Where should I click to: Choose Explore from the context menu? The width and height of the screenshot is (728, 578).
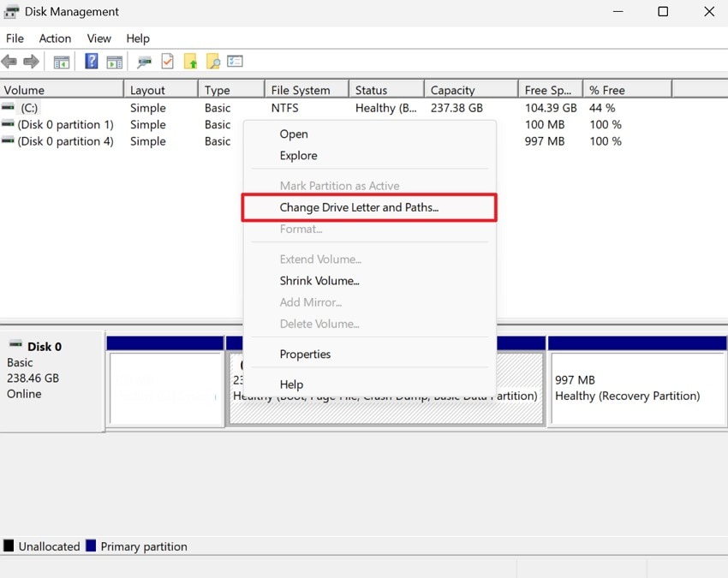click(x=370, y=156)
